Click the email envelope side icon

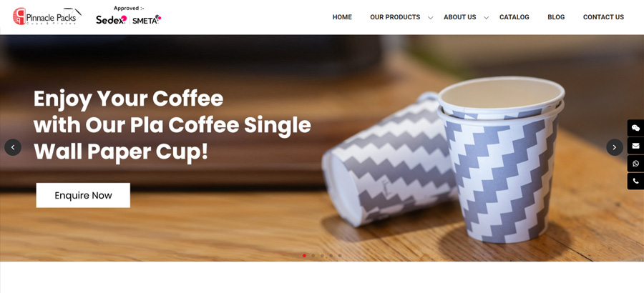pos(635,146)
